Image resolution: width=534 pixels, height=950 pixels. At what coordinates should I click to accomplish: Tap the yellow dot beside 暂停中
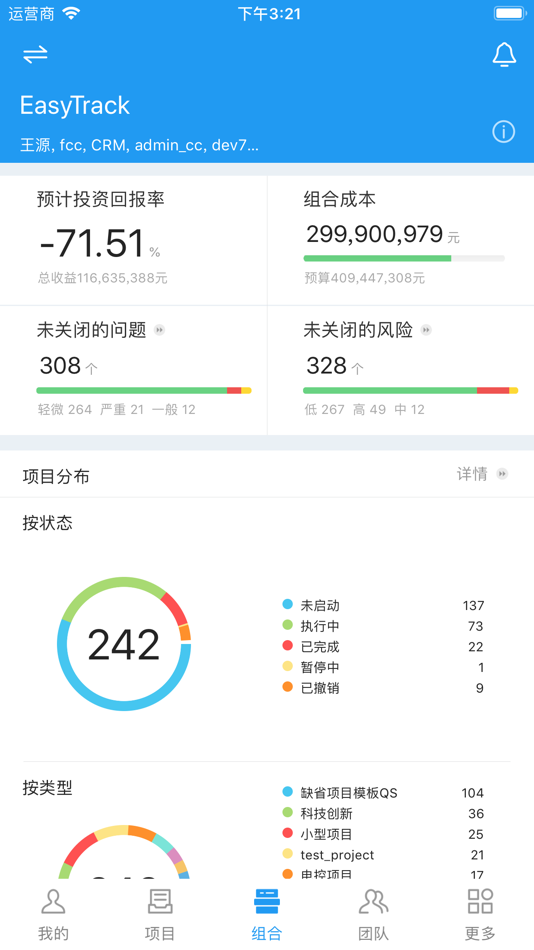pyautogui.click(x=288, y=666)
